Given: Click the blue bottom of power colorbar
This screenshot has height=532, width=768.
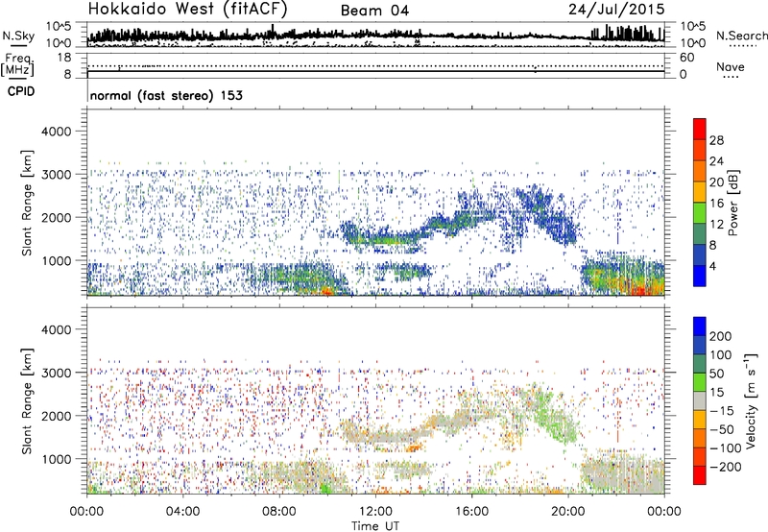Looking at the screenshot, I should [x=700, y=277].
